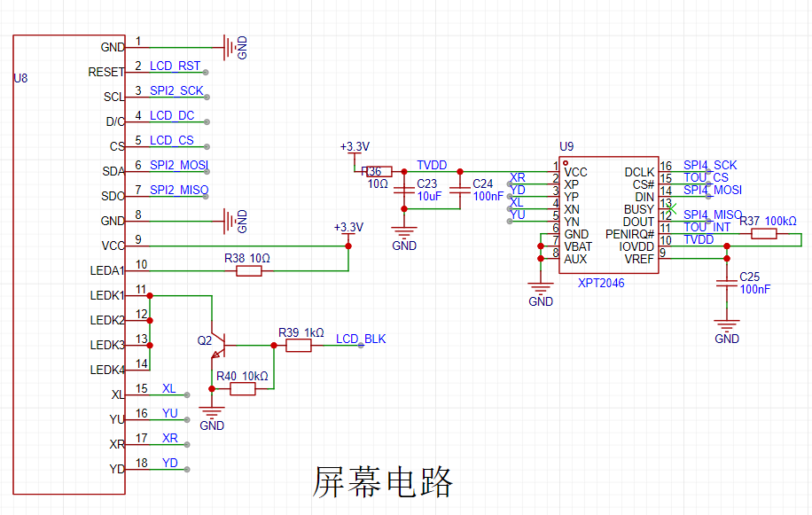
Task: Click XL net label on U9 XN pin
Action: [x=516, y=202]
